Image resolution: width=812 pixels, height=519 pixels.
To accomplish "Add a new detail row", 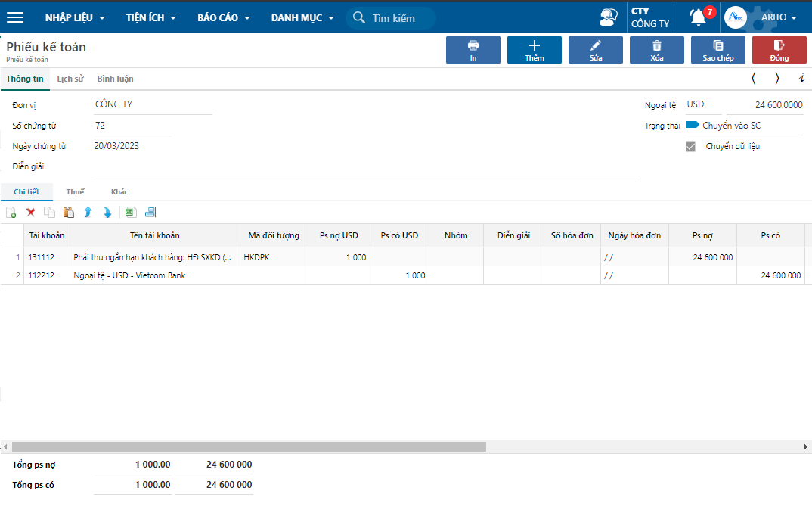I will [x=11, y=213].
